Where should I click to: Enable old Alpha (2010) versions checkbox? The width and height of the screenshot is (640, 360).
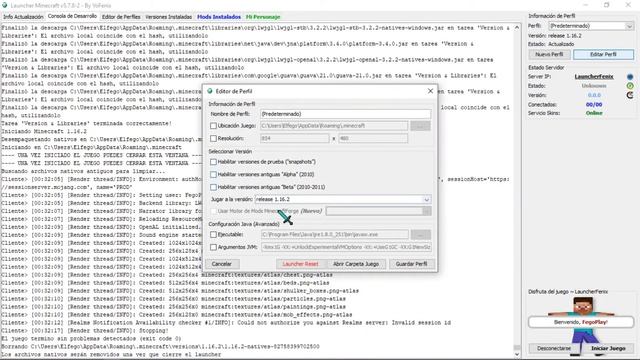coord(213,174)
